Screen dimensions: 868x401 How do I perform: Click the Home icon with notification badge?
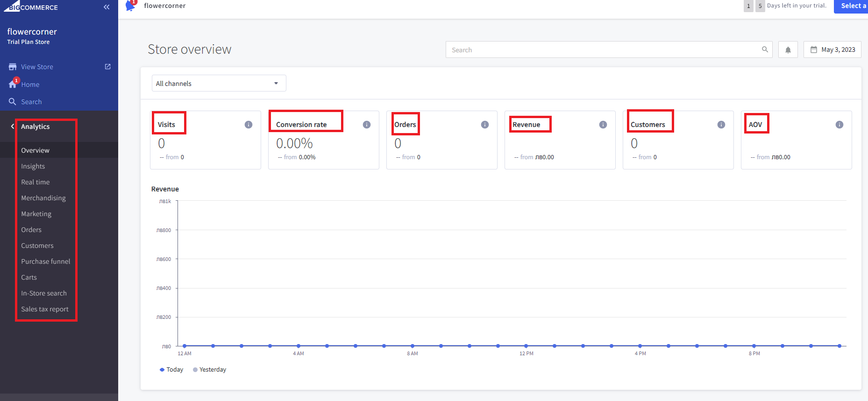[13, 84]
